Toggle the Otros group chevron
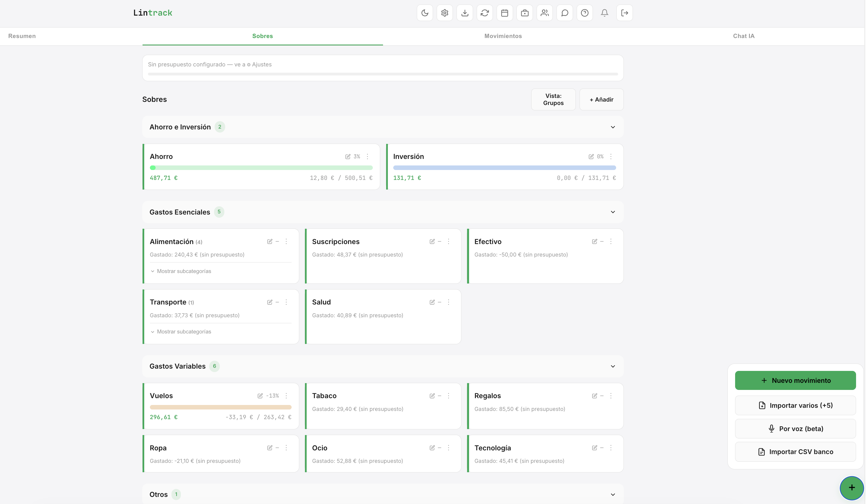866x504 pixels. pos(613,495)
